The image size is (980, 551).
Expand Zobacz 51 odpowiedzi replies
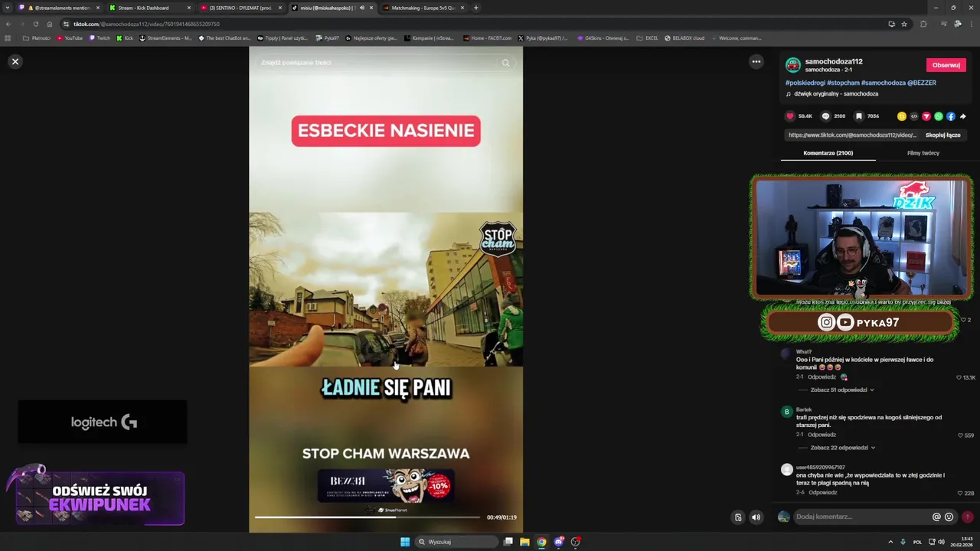point(842,390)
